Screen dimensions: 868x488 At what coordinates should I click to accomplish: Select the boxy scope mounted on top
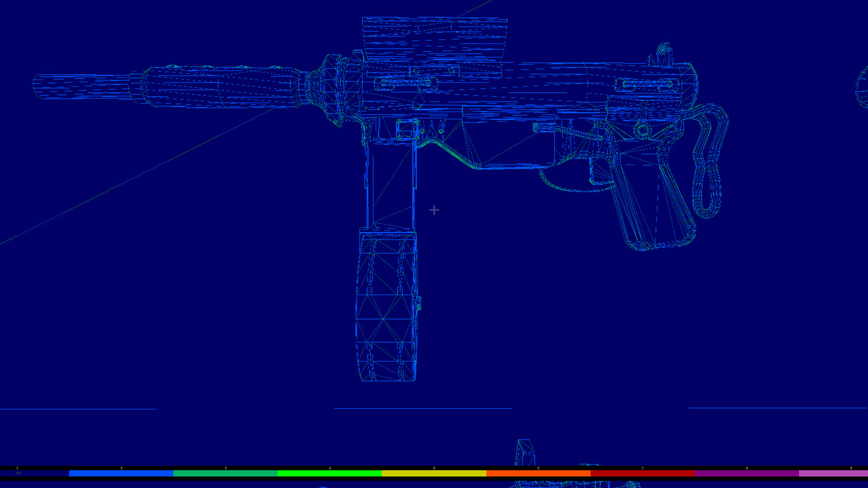click(x=435, y=40)
